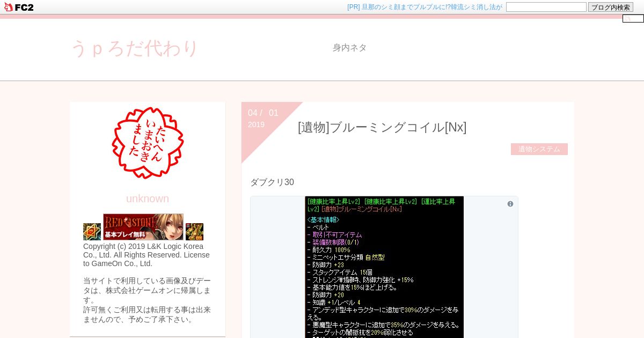Viewport: 644px width, 338px height.
Task: Select the Copyright (c) 2019 L&K Logic Korea text
Action: point(147,255)
